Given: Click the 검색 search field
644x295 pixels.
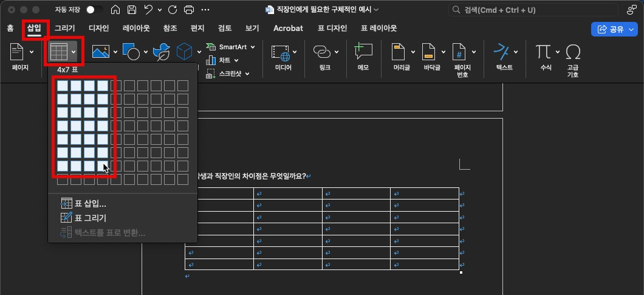Looking at the screenshot, I should [x=533, y=10].
